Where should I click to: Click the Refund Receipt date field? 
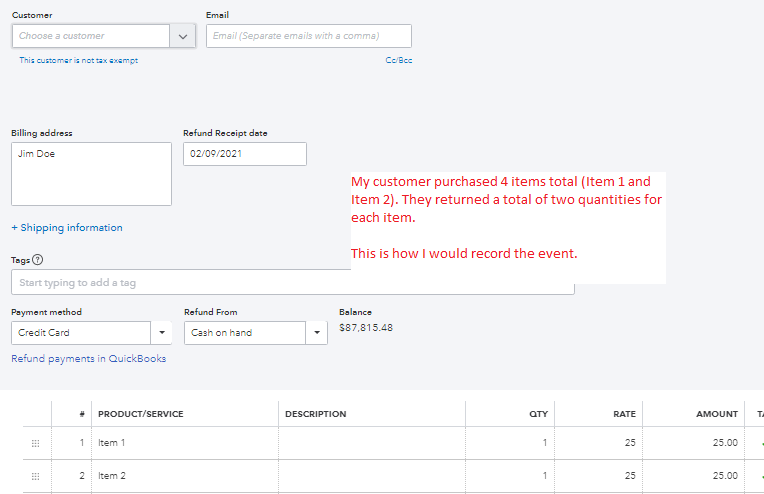tap(245, 154)
